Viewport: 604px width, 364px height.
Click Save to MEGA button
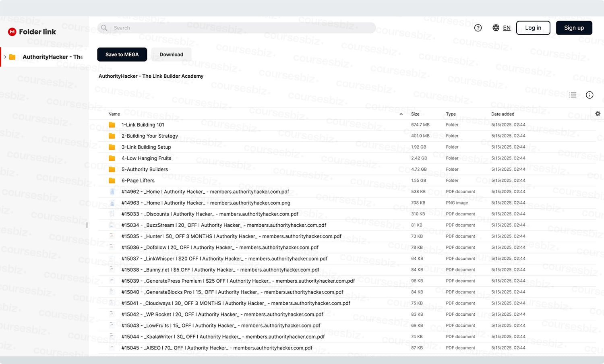122,55
